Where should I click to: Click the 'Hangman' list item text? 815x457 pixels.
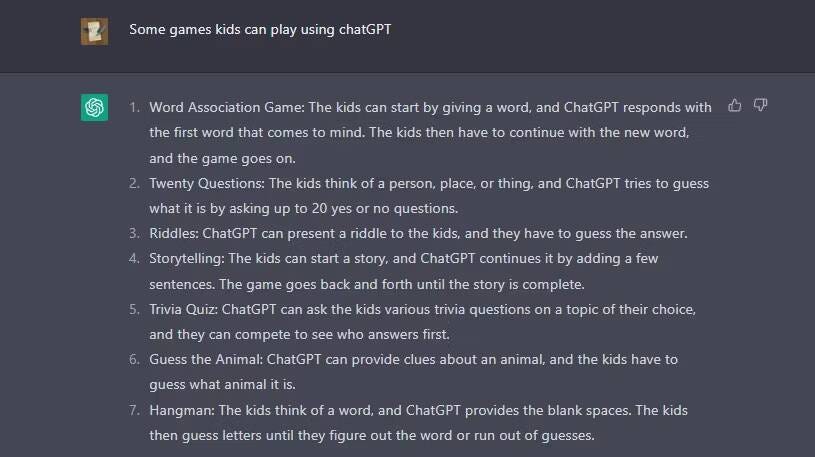[418, 423]
